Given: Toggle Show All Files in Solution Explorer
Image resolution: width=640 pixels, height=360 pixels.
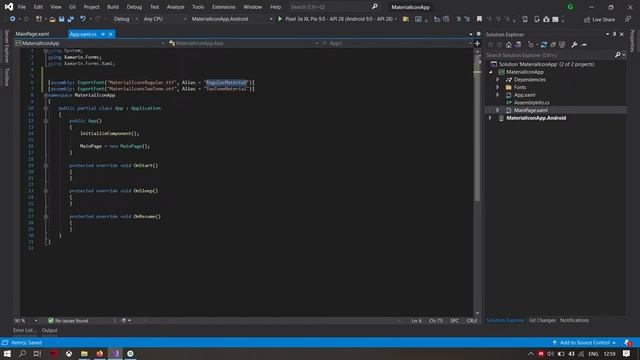Looking at the screenshot, I should (562, 45).
